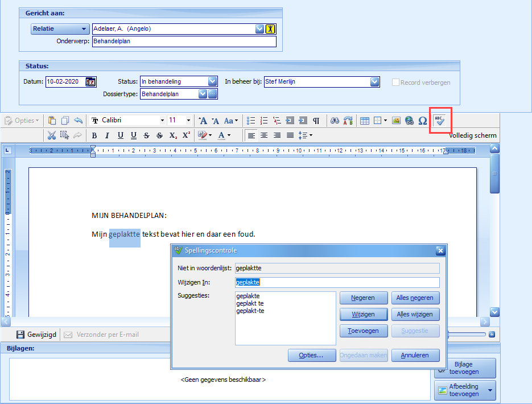Click the Onderwerp field with Behandelplan

[184, 42]
